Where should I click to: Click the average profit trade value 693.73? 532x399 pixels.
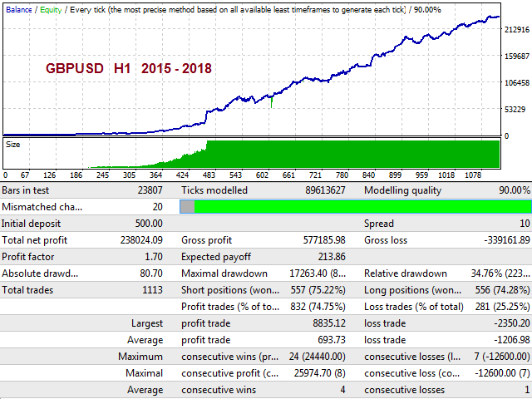(x=332, y=340)
